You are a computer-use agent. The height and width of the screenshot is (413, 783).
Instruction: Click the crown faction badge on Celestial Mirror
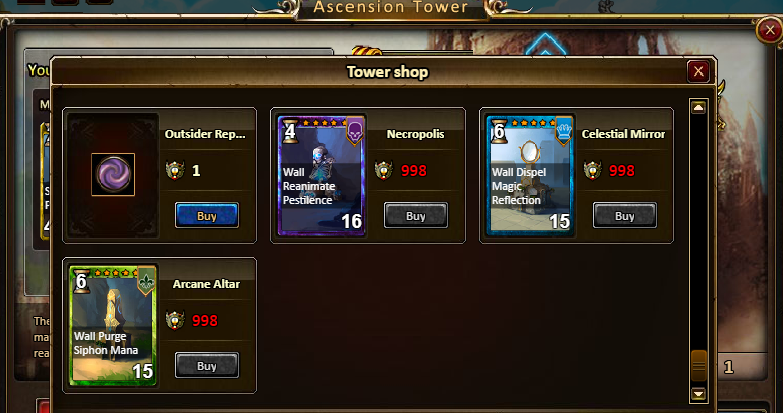click(x=564, y=131)
